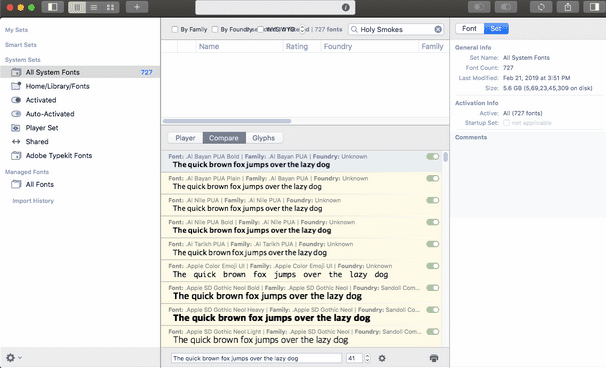Click the Comments section label

click(471, 137)
